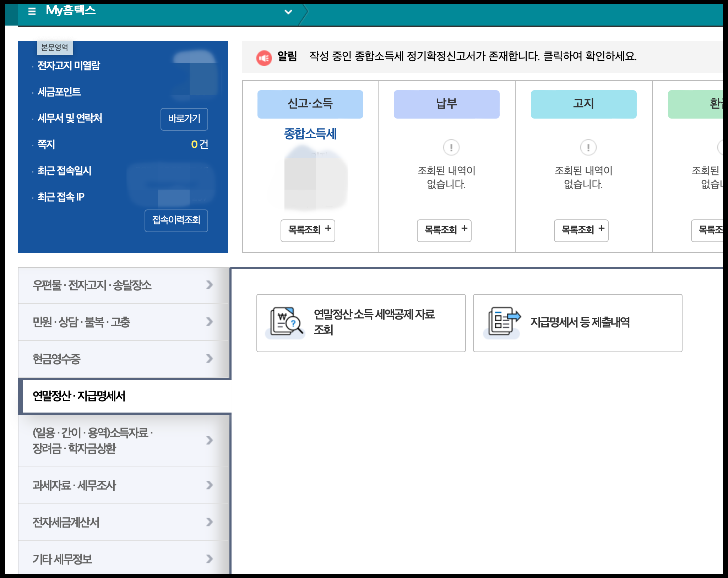Click exclamation icon in 납부 panel

pos(451,147)
